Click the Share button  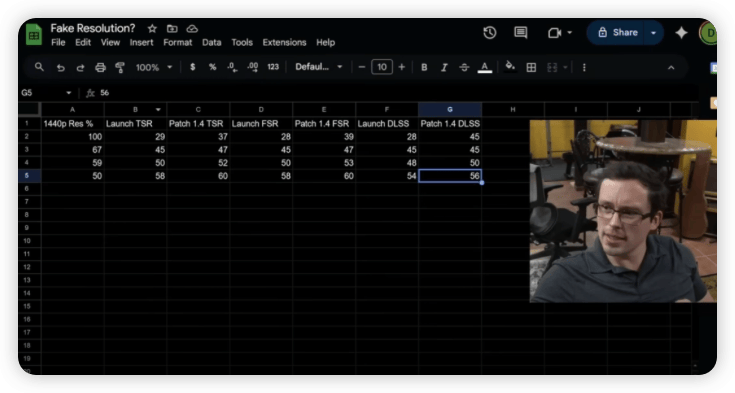click(x=616, y=33)
